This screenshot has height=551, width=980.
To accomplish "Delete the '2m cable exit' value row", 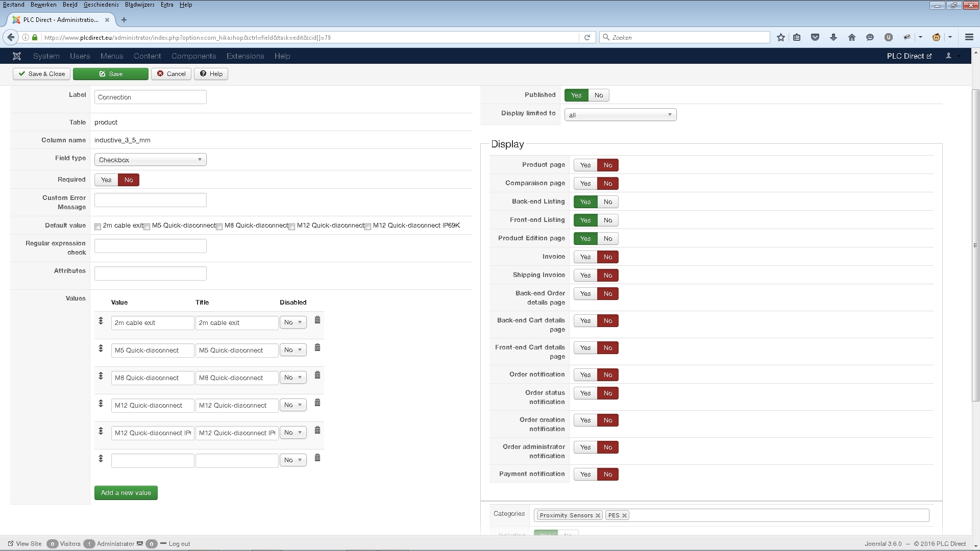I will (x=317, y=320).
